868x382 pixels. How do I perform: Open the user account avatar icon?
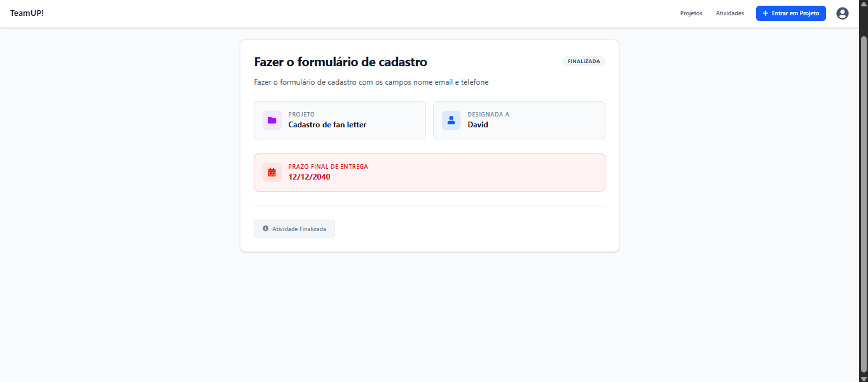click(842, 13)
